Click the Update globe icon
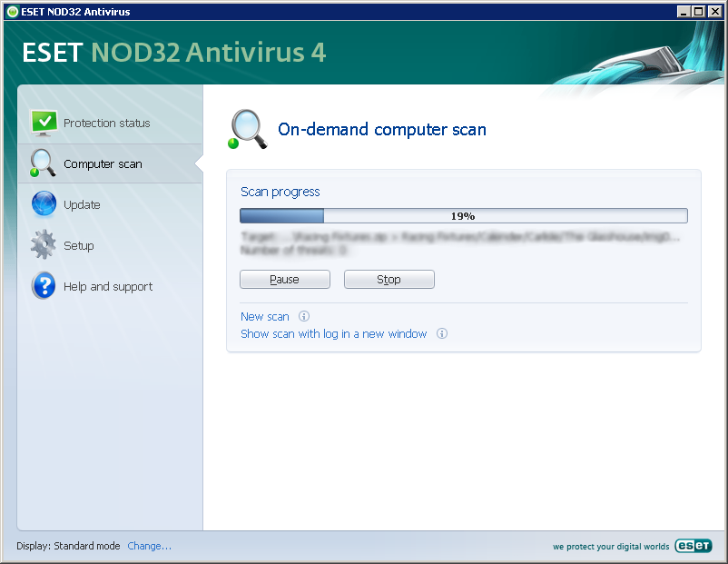The width and height of the screenshot is (728, 564). tap(44, 204)
